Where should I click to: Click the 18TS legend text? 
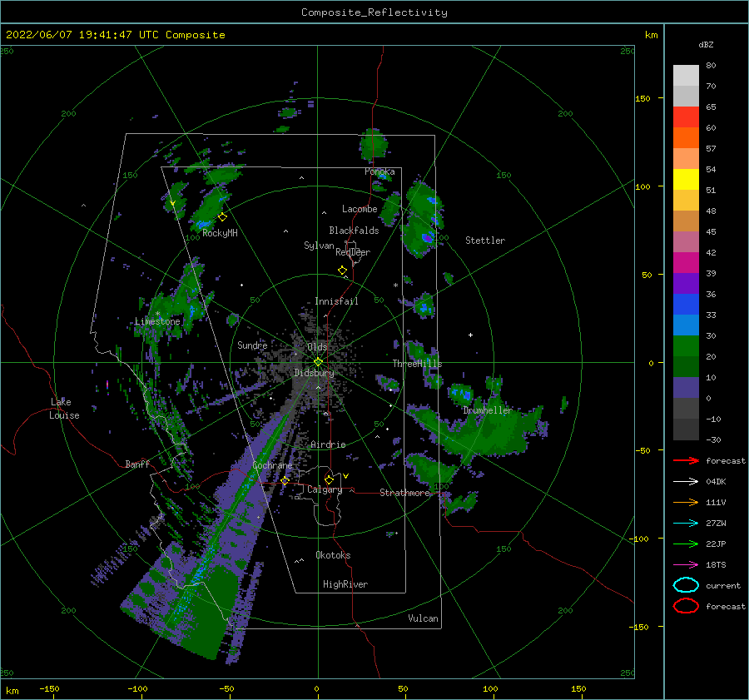tap(716, 565)
